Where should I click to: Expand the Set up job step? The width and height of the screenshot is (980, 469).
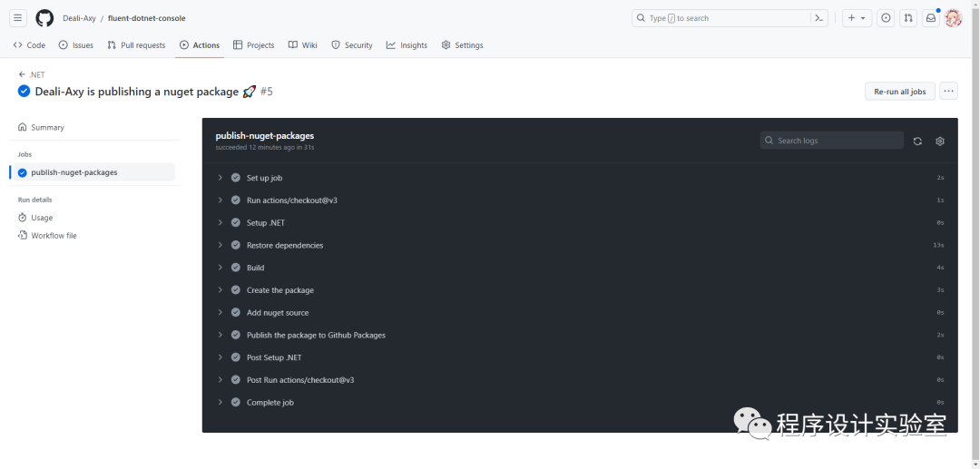pos(220,178)
